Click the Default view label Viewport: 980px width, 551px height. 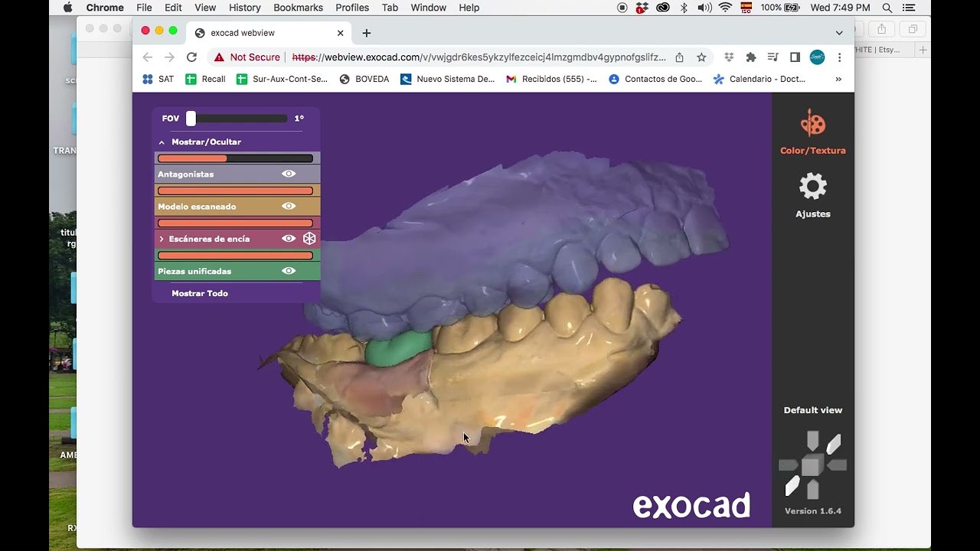pos(812,410)
